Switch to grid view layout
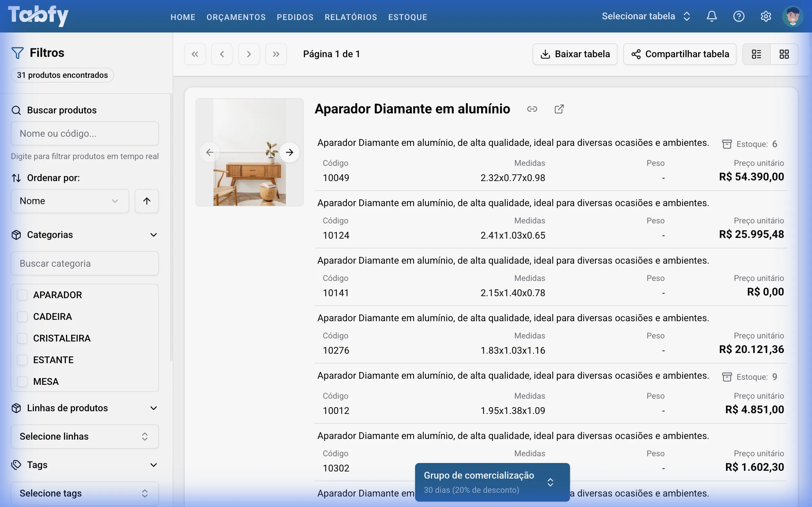The width and height of the screenshot is (812, 507). point(784,54)
